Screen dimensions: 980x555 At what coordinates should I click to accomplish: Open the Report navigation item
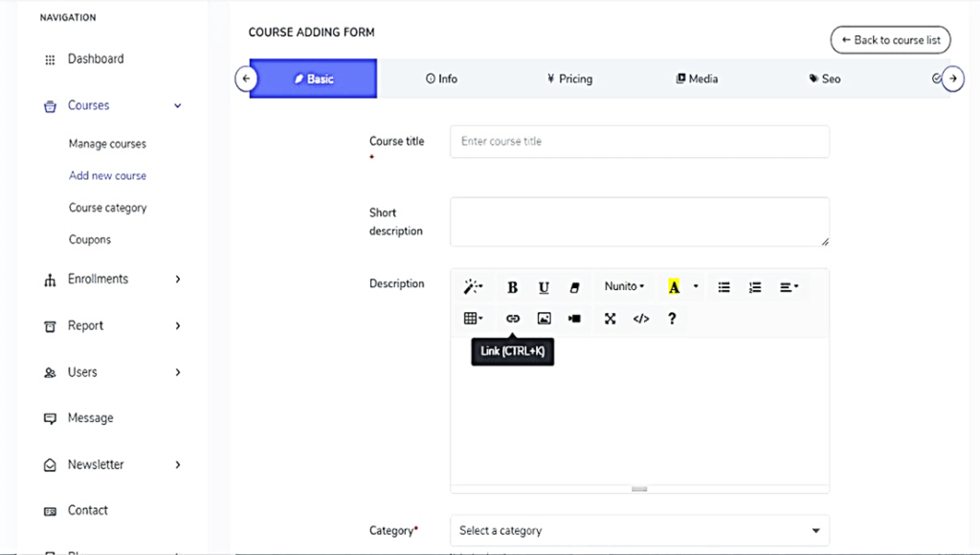pos(85,325)
